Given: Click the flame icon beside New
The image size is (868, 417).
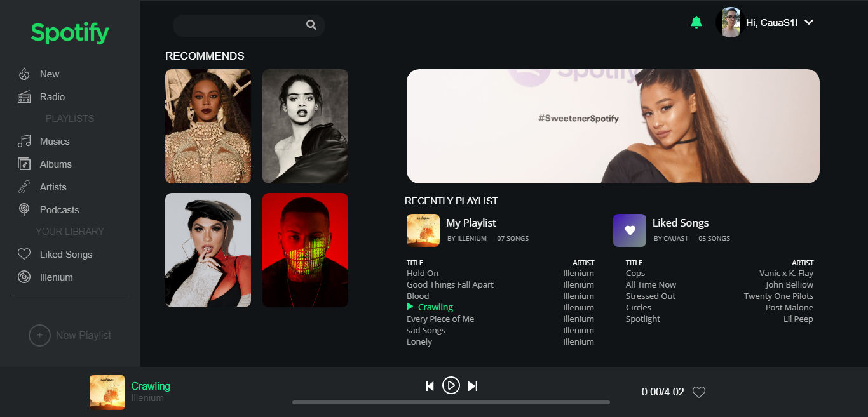Looking at the screenshot, I should coord(24,74).
